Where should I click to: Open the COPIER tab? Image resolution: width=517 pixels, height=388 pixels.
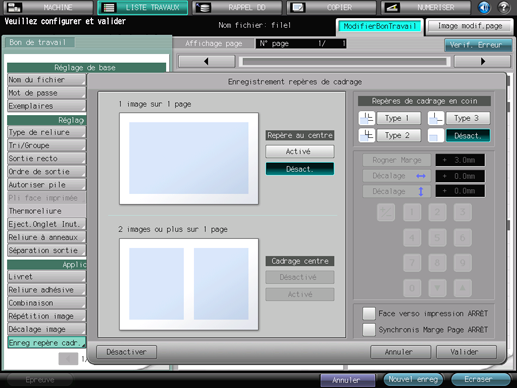pos(331,7)
